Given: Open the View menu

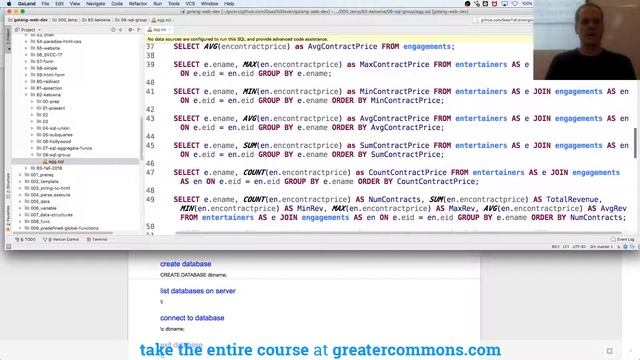Looking at the screenshot, I should [x=75, y=4].
